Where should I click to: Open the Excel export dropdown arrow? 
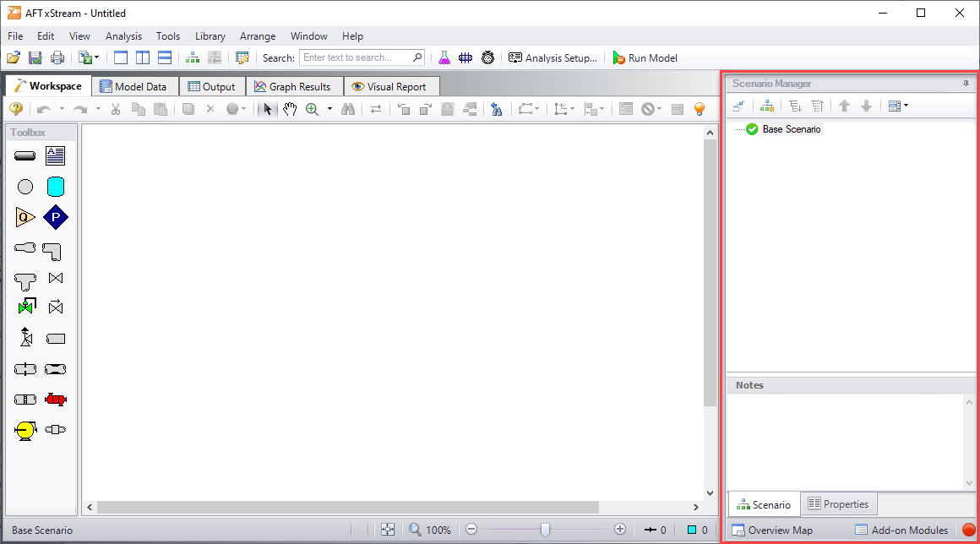click(97, 58)
